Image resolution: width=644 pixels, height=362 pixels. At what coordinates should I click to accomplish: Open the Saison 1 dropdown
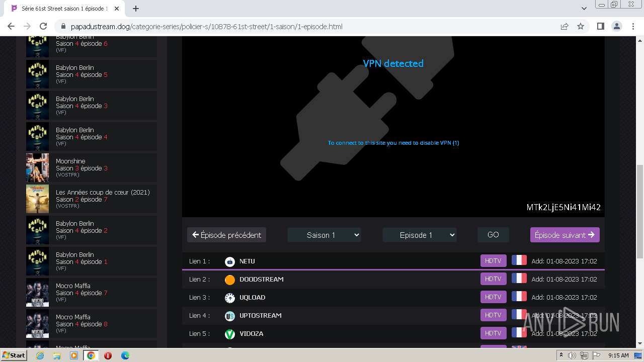click(x=325, y=235)
